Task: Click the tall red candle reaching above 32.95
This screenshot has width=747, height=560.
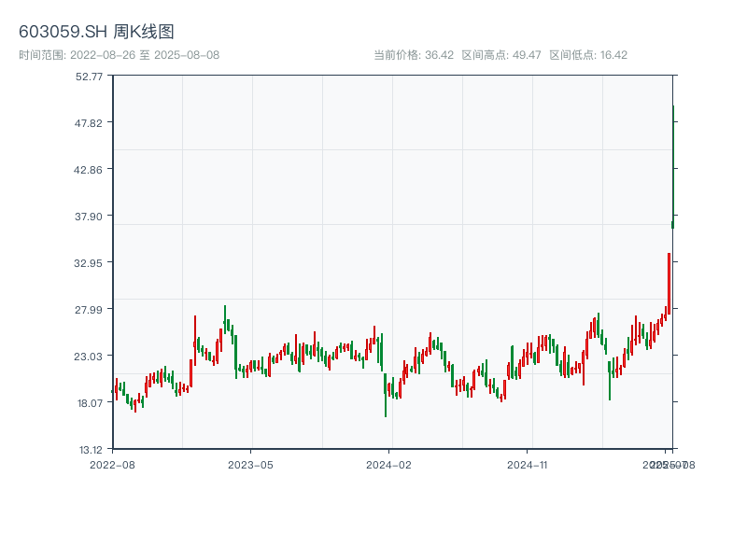Action: click(x=669, y=280)
